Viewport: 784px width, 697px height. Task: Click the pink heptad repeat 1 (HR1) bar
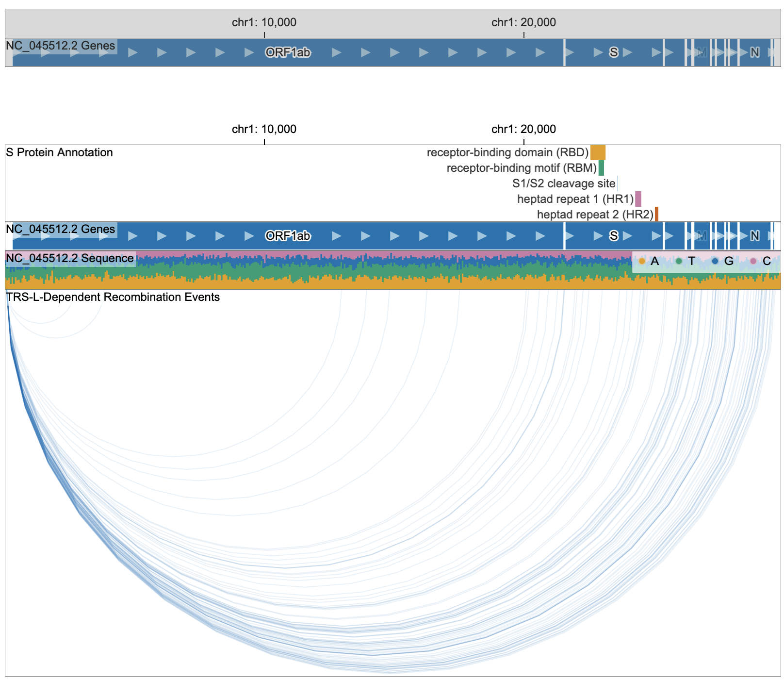coord(638,199)
